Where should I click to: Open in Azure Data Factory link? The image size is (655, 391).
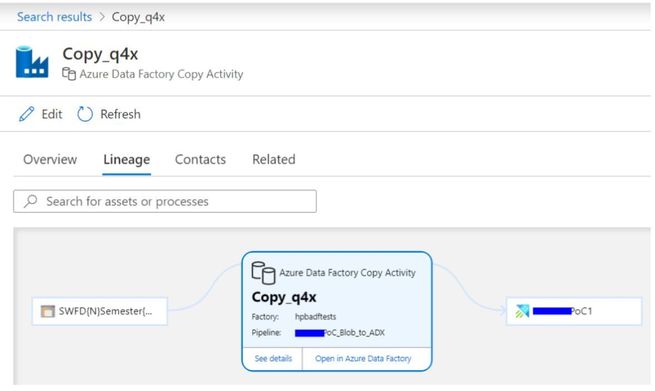click(363, 358)
